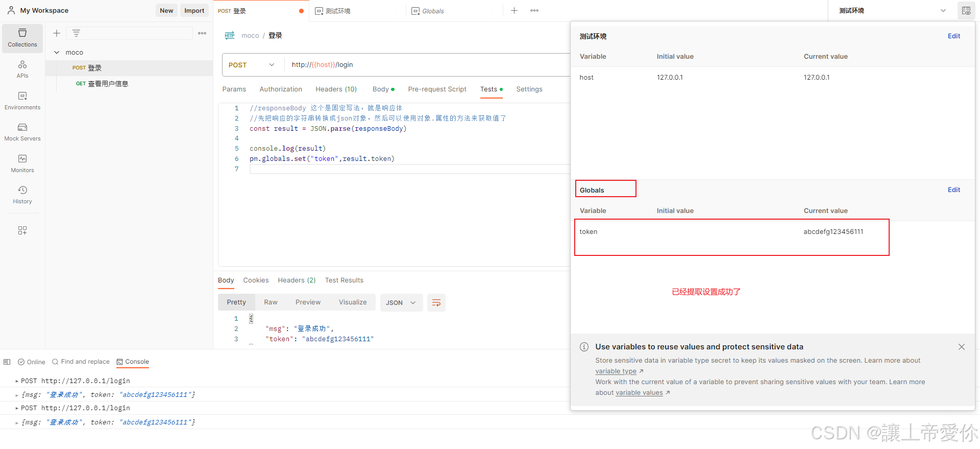This screenshot has width=980, height=449.
Task: Open the Test Results tab
Action: pyautogui.click(x=344, y=280)
